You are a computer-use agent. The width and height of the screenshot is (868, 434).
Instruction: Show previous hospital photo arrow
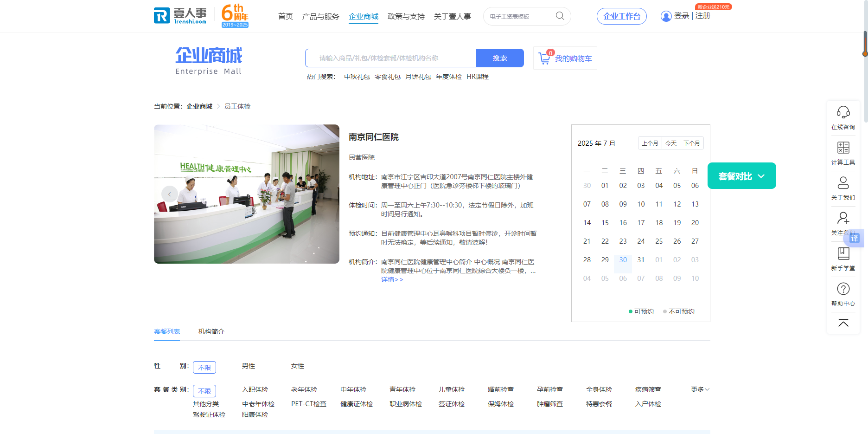click(169, 194)
